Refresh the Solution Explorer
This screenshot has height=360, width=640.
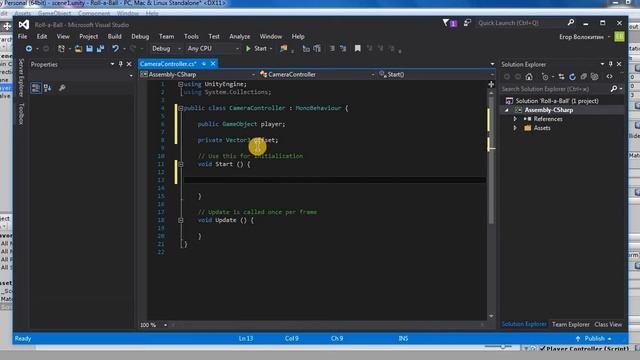572,76
